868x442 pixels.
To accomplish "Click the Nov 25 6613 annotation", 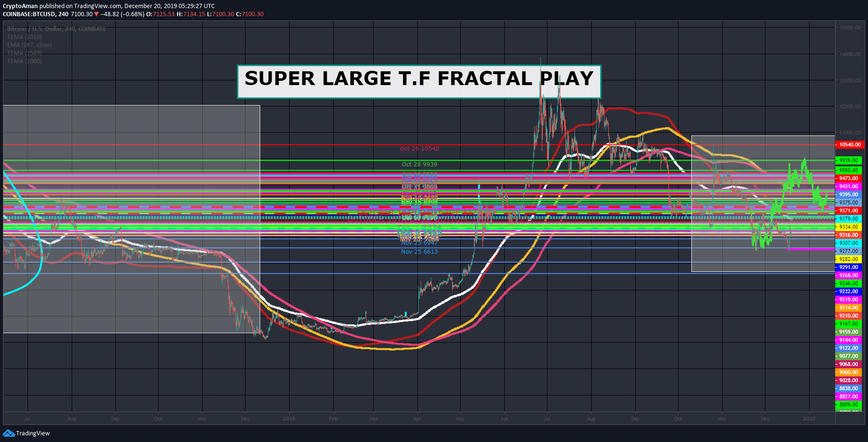I will click(419, 252).
